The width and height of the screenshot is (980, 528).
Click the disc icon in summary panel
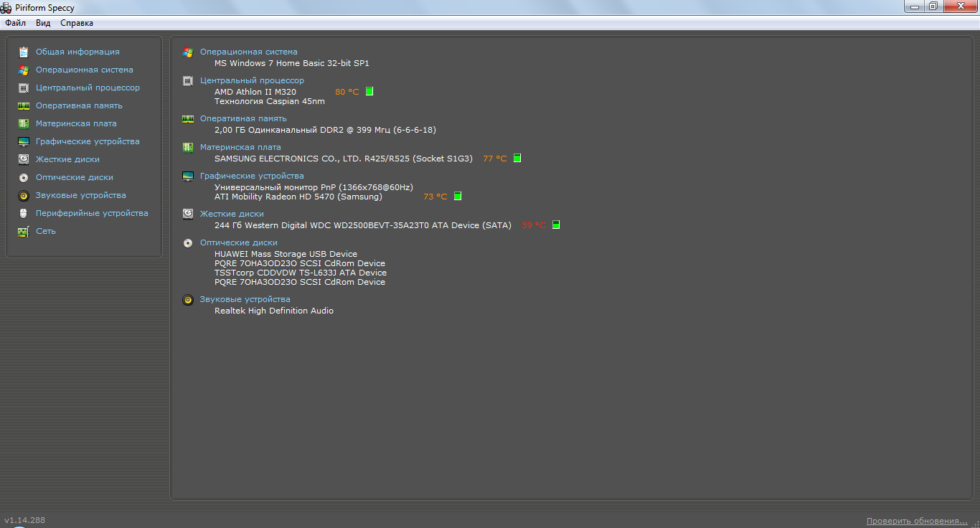[x=188, y=242]
